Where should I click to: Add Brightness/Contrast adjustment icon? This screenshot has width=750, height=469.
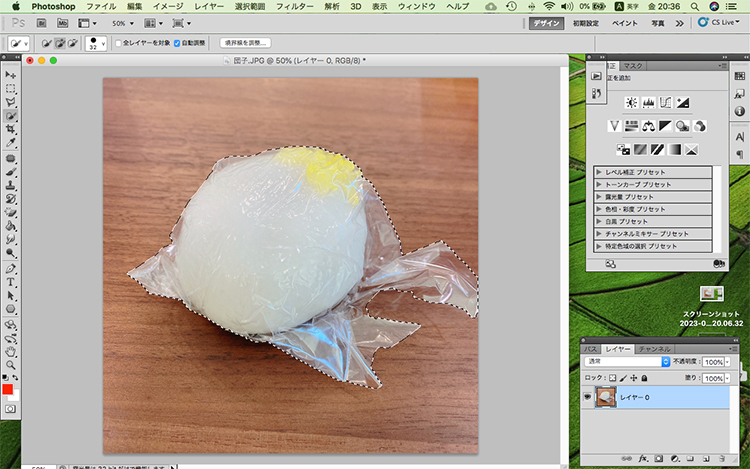(631, 102)
